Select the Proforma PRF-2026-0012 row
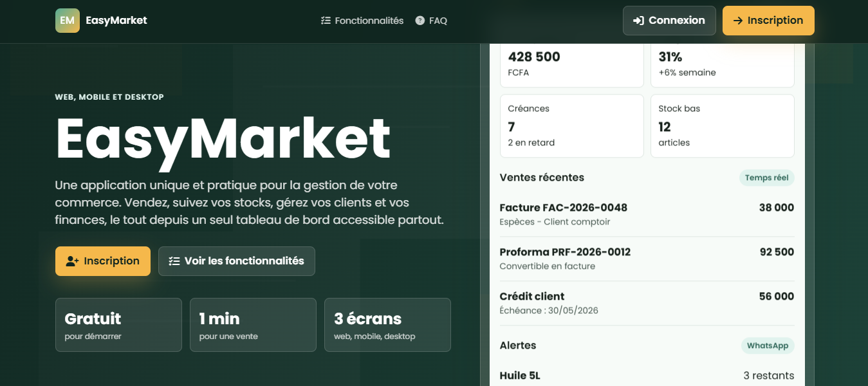Viewport: 868px width, 386px height. click(647, 259)
